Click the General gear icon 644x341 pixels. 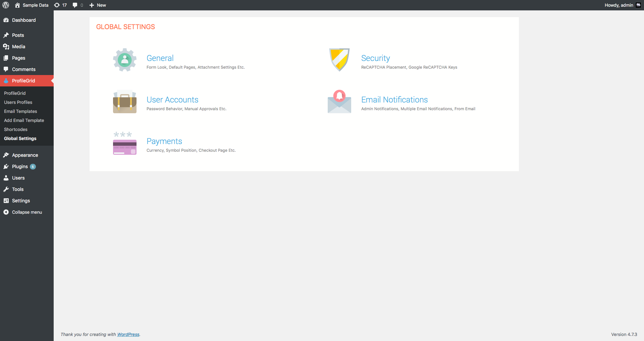[125, 60]
